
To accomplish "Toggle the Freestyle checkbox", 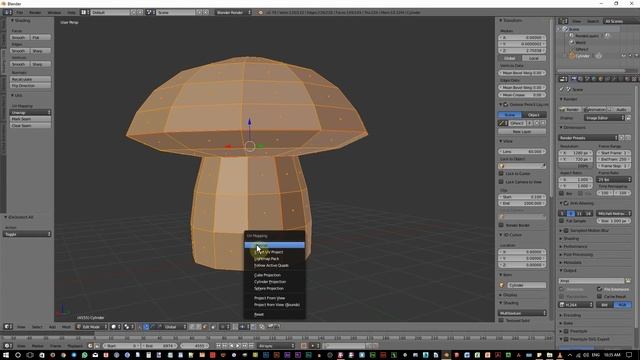I will click(567, 331).
